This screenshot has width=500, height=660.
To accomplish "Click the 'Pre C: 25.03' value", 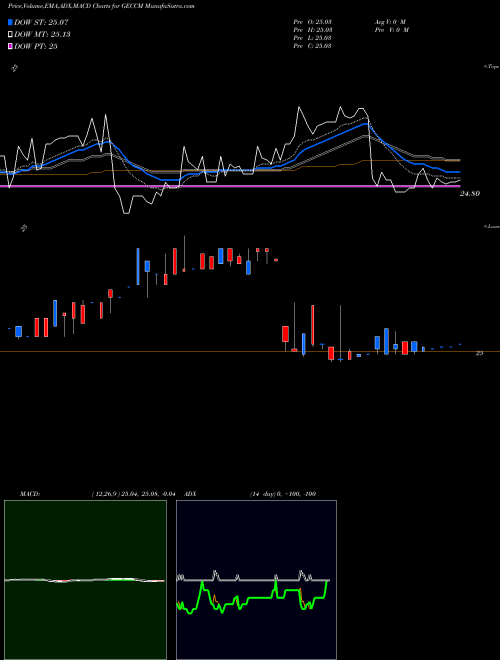I will (x=313, y=46).
